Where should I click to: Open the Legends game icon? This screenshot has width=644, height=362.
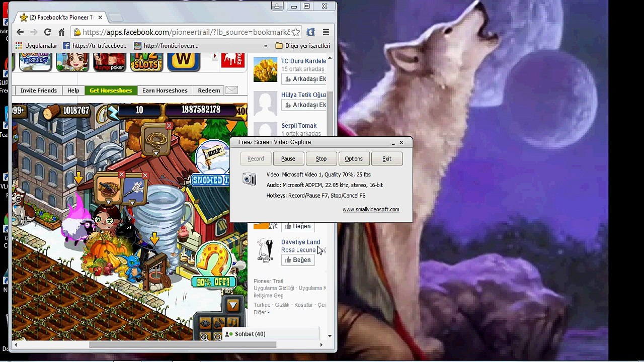click(x=35, y=61)
